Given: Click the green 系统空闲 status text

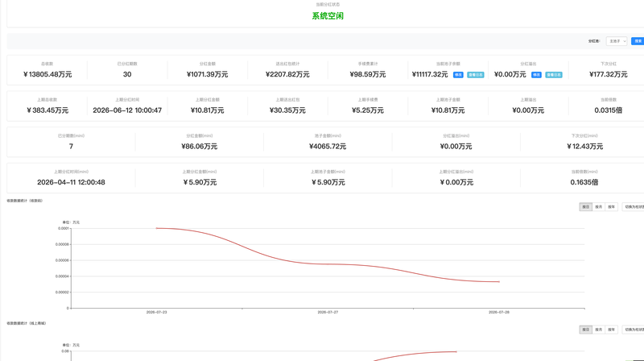Looking at the screenshot, I should pyautogui.click(x=328, y=16).
